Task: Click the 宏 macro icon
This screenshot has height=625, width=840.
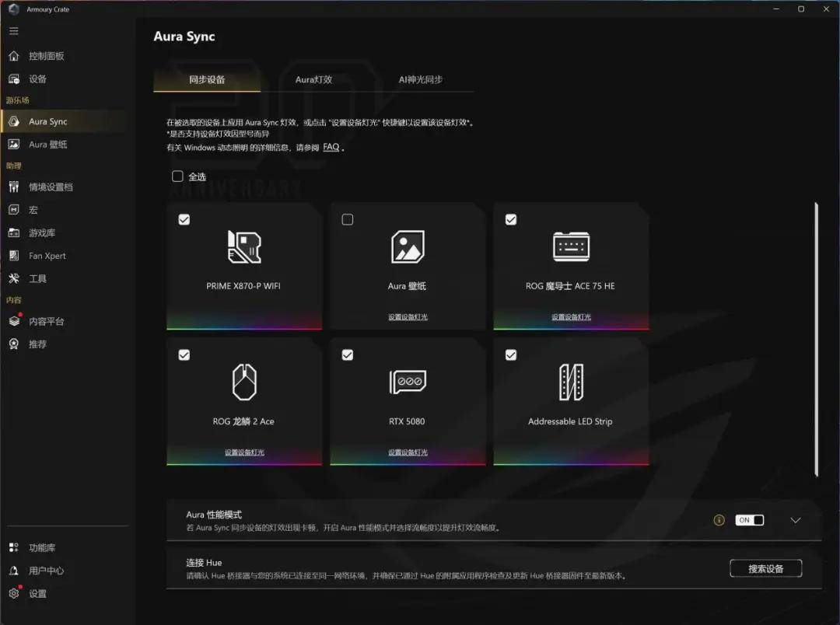Action: 14,210
